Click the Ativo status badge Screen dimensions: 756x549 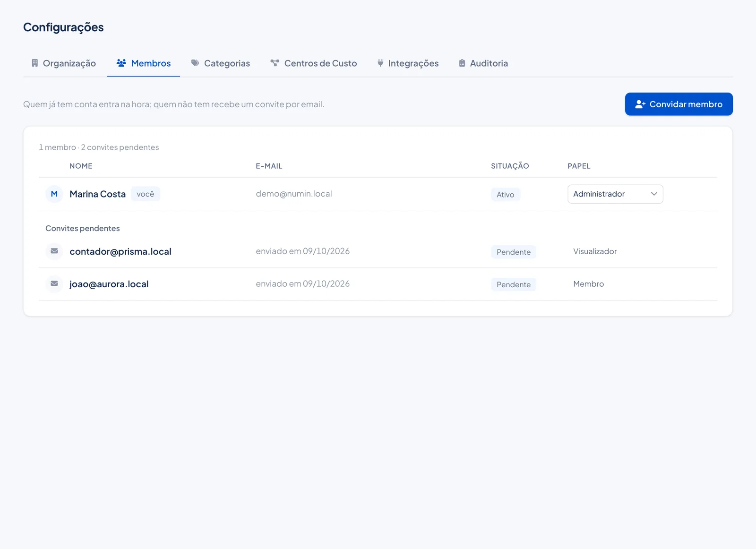506,194
